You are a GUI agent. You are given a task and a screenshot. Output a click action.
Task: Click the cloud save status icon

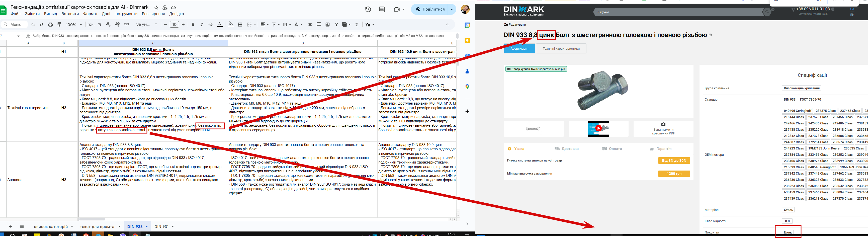pyautogui.click(x=173, y=8)
